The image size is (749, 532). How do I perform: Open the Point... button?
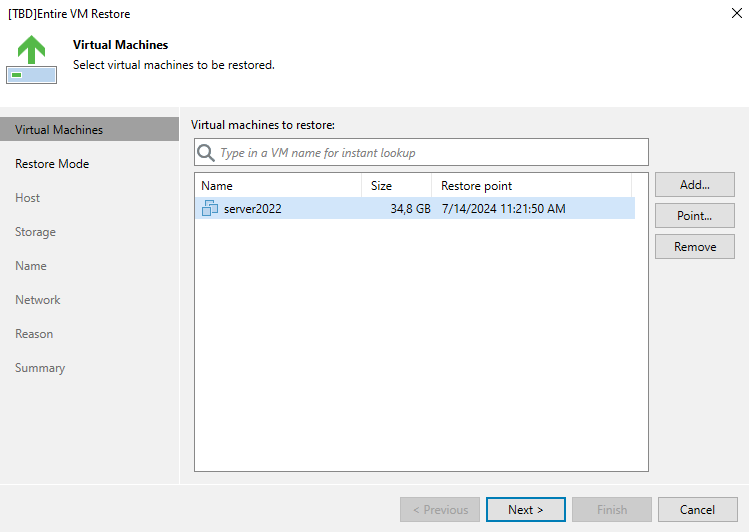[x=695, y=216]
